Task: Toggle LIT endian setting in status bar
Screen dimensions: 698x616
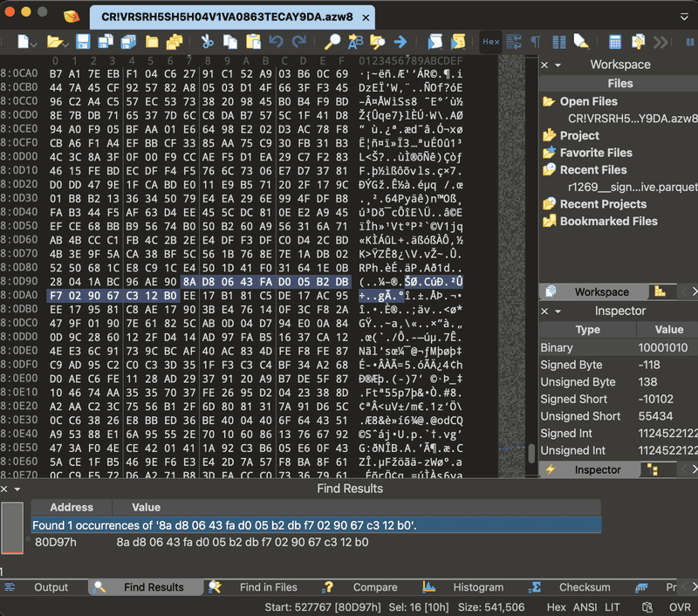Action: 612,607
